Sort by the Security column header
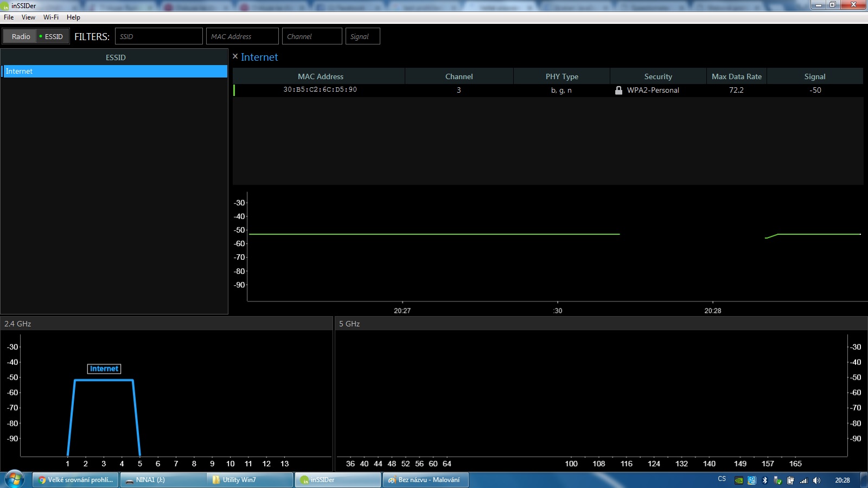 [x=658, y=76]
